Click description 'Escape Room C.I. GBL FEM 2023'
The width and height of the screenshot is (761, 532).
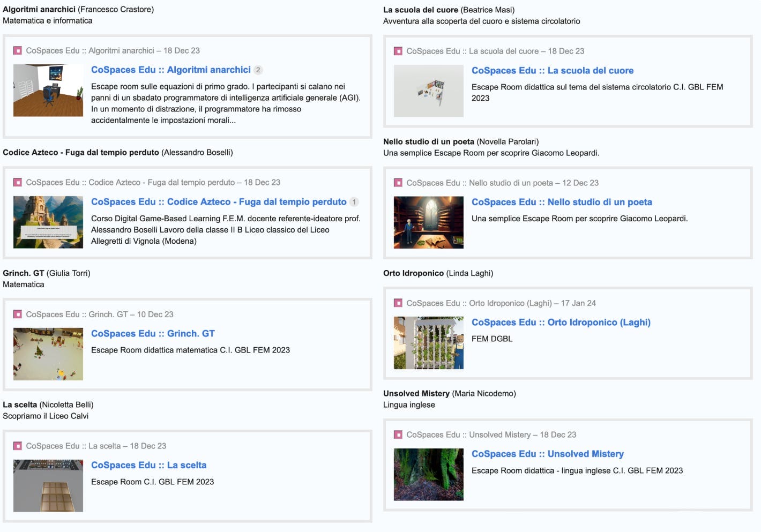(x=153, y=482)
